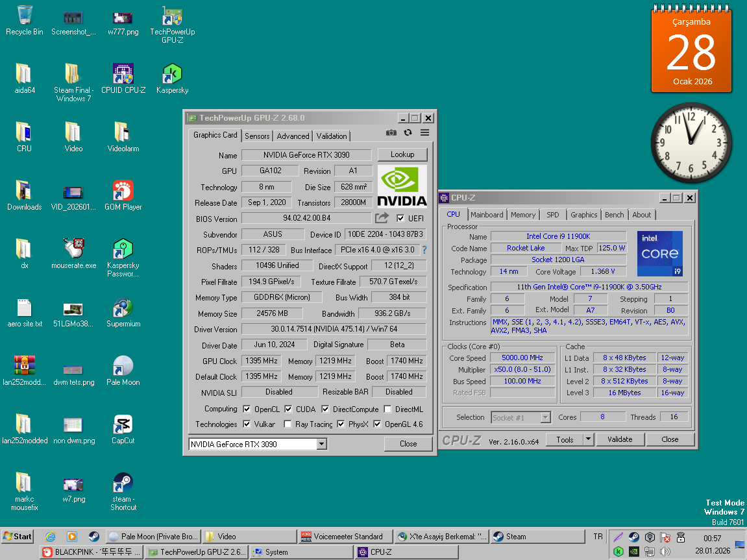Click the BIOS share/export icon
Viewport: 747px width, 560px height.
[x=382, y=218]
